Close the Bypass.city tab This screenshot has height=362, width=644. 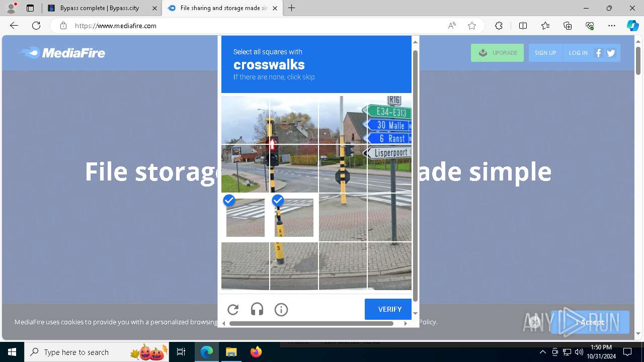(154, 8)
